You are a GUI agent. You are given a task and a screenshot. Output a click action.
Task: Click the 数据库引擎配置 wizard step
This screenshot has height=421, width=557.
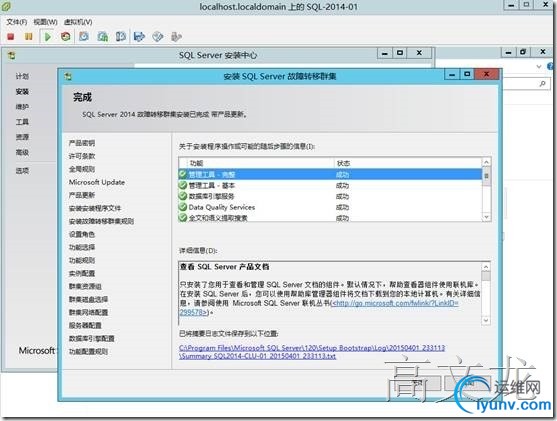click(x=91, y=338)
